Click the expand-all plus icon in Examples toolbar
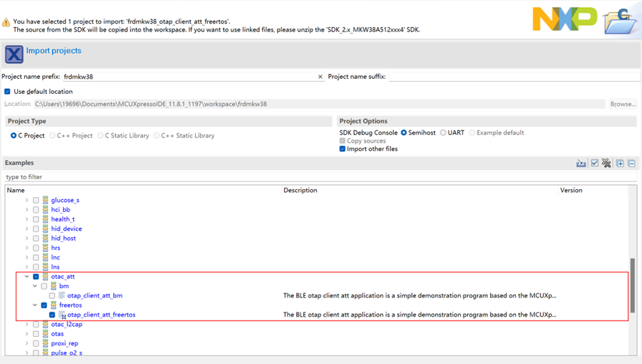642x364 pixels. click(620, 163)
